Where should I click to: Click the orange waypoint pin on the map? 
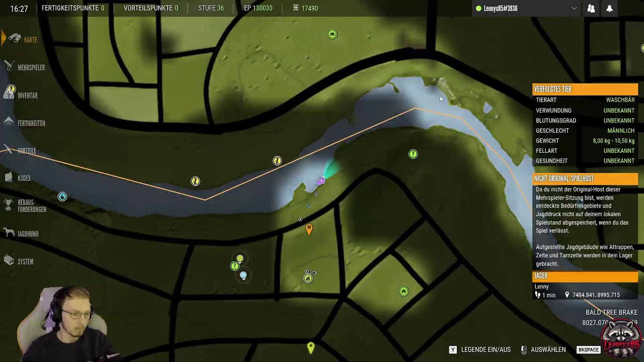click(x=309, y=230)
